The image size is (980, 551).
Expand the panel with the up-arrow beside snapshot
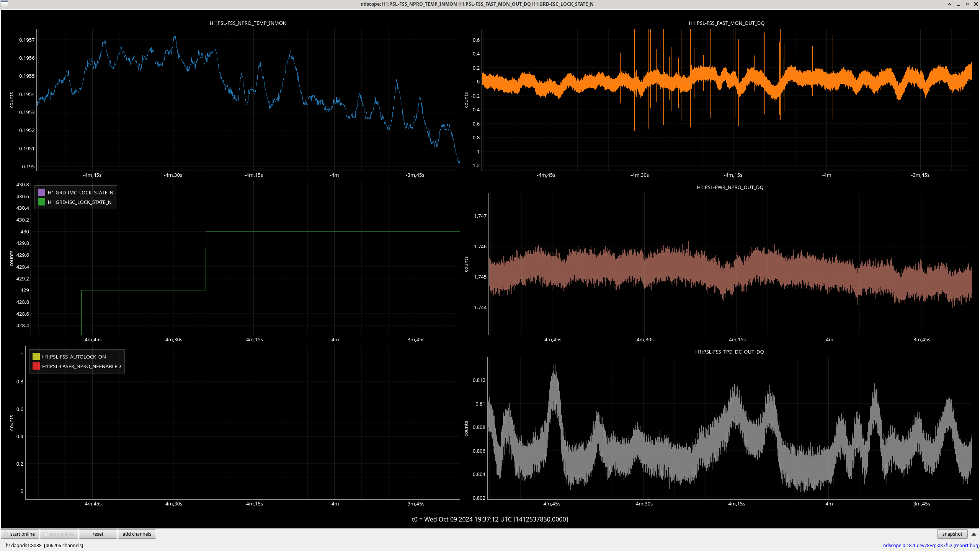click(x=974, y=534)
